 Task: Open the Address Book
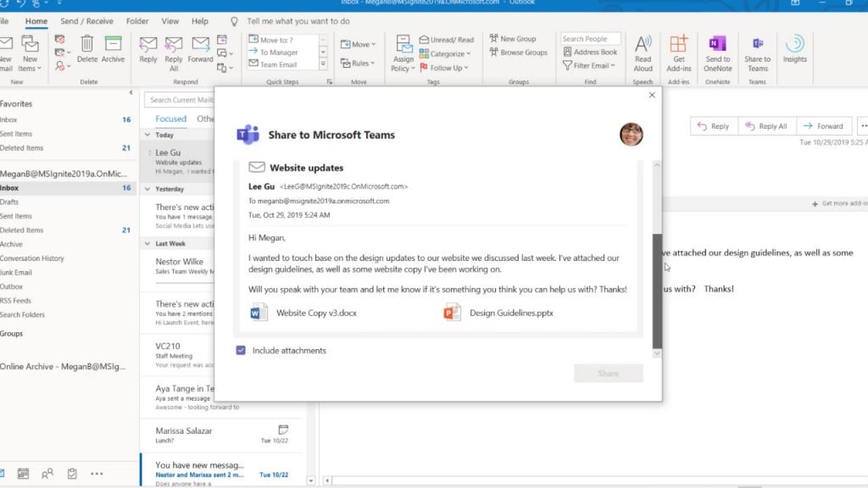590,52
